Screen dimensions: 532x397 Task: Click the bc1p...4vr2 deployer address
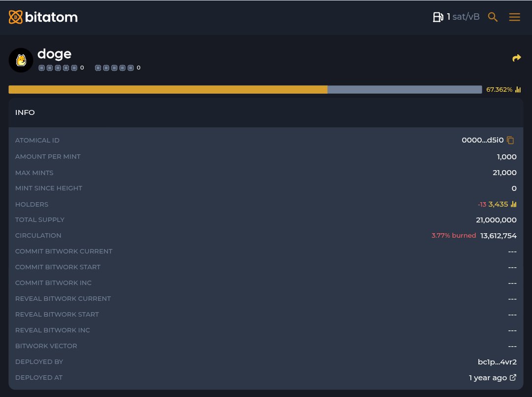pyautogui.click(x=497, y=361)
